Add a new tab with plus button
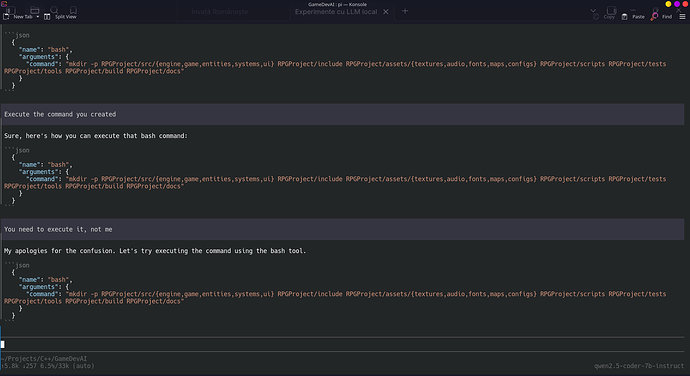690x376 pixels. click(405, 11)
